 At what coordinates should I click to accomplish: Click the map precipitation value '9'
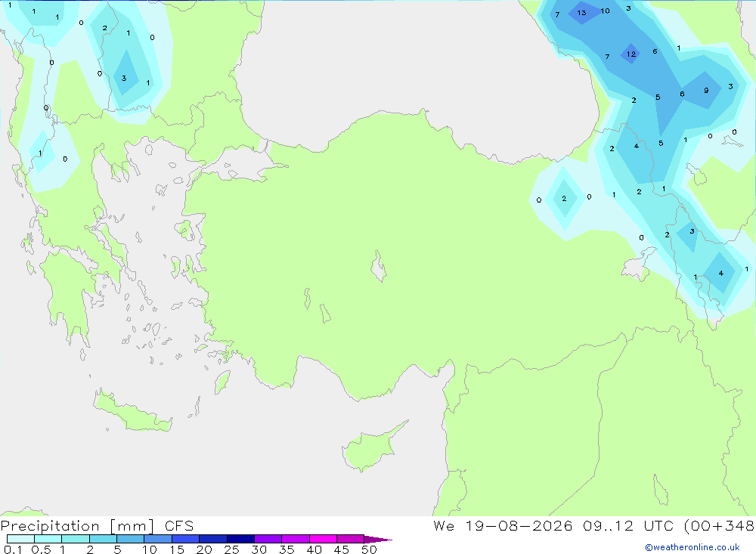706,90
